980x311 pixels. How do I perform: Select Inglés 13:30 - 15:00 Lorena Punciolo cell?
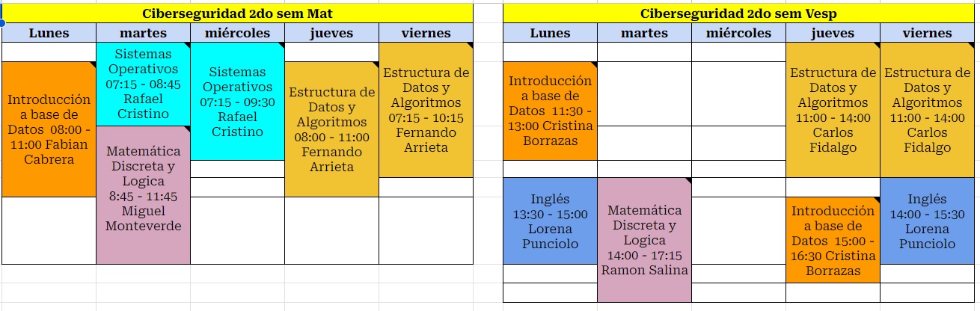click(x=550, y=221)
